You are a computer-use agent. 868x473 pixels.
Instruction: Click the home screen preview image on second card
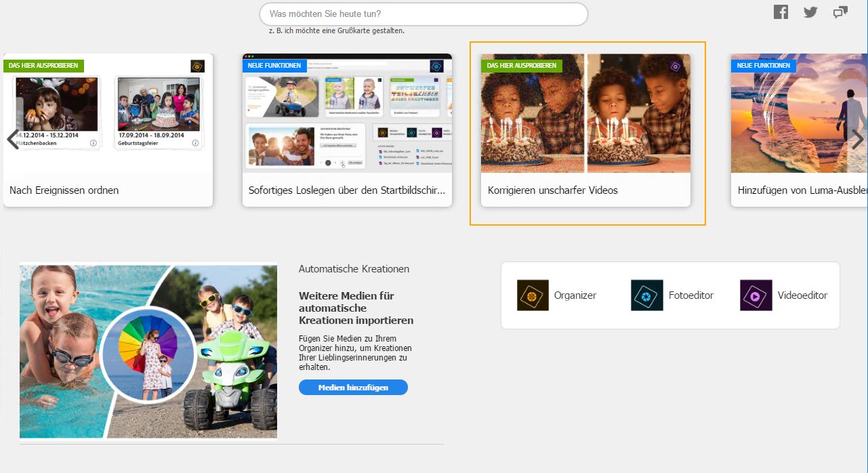tap(347, 113)
